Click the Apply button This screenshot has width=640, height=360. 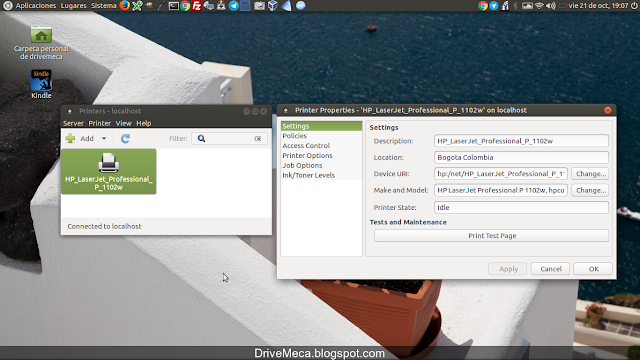[509, 269]
